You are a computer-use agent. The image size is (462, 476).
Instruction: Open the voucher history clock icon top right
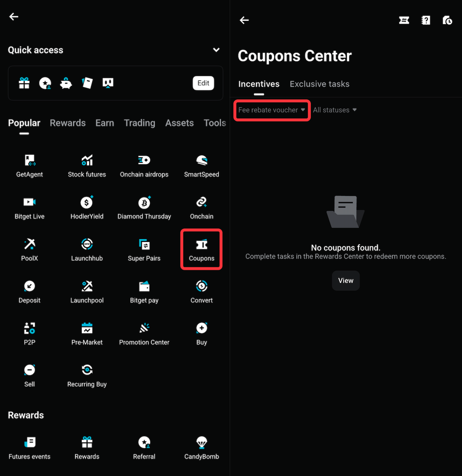[x=447, y=20]
